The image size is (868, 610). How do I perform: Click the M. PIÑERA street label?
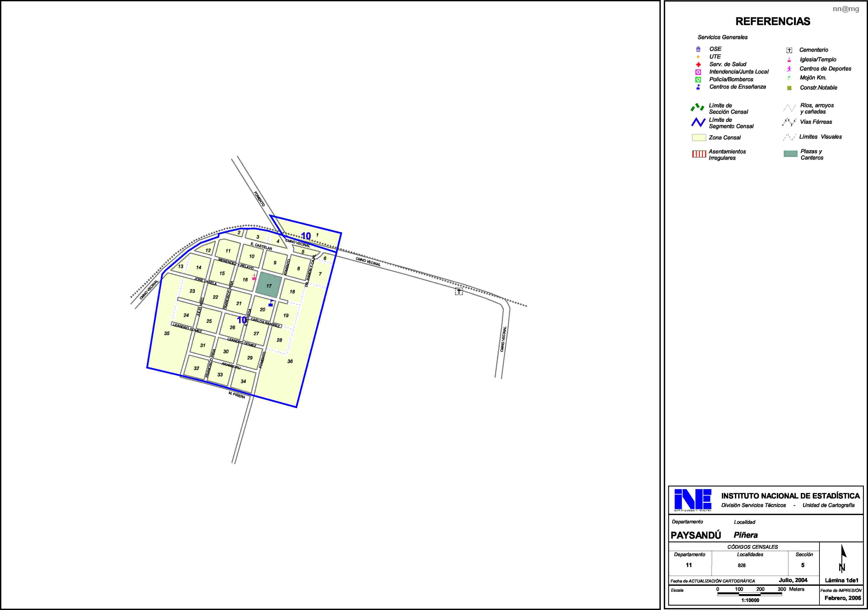click(x=237, y=395)
